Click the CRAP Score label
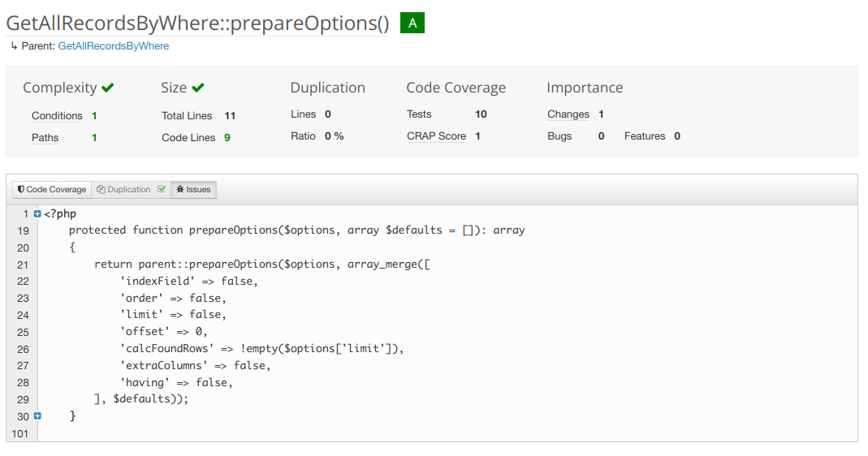This screenshot has height=456, width=868. pyautogui.click(x=436, y=136)
